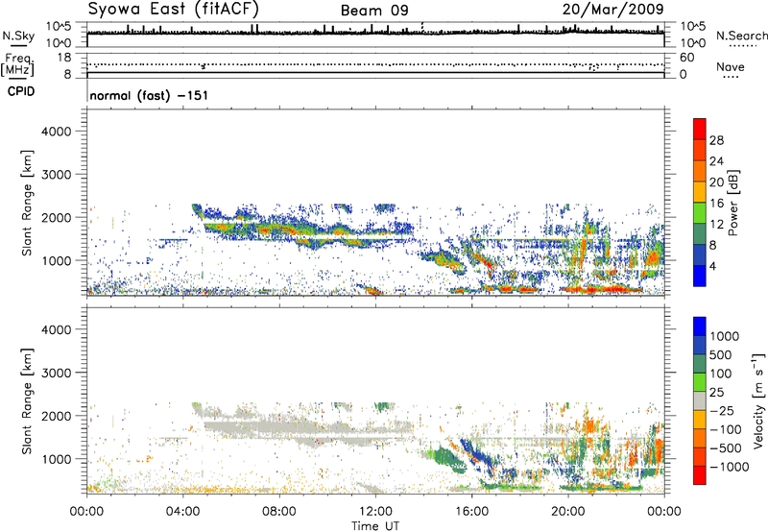Click the '3000' tick on velocity panel range axis
The width and height of the screenshot is (768, 532).
pos(57,373)
